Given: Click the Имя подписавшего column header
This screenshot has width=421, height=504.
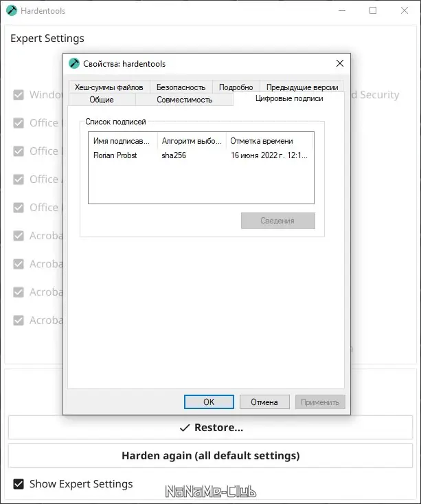Looking at the screenshot, I should pos(123,141).
